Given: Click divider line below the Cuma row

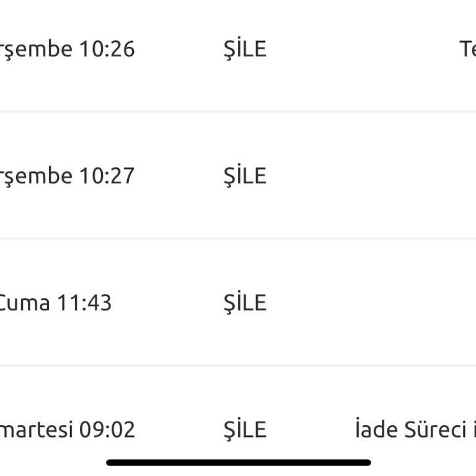Looking at the screenshot, I should (x=238, y=366).
